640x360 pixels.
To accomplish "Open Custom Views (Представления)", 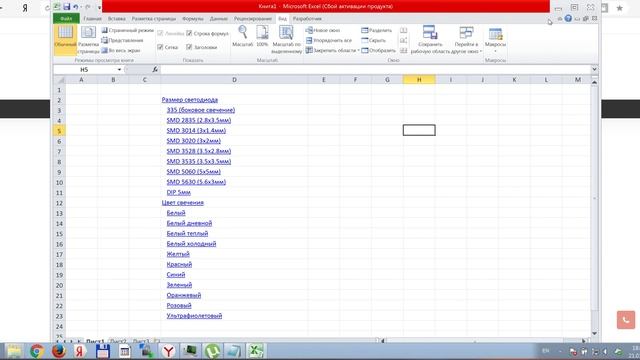I will click(122, 40).
